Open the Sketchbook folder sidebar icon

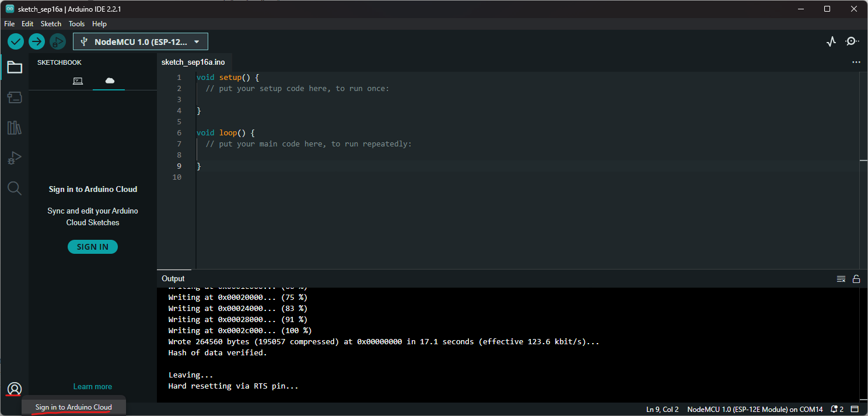[x=15, y=67]
